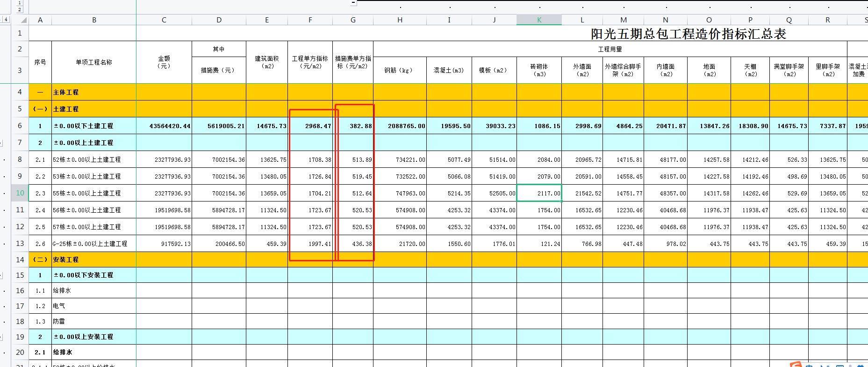Click the 52栋±0.00以上土建工程 row name
The image size is (868, 367).
94,159
